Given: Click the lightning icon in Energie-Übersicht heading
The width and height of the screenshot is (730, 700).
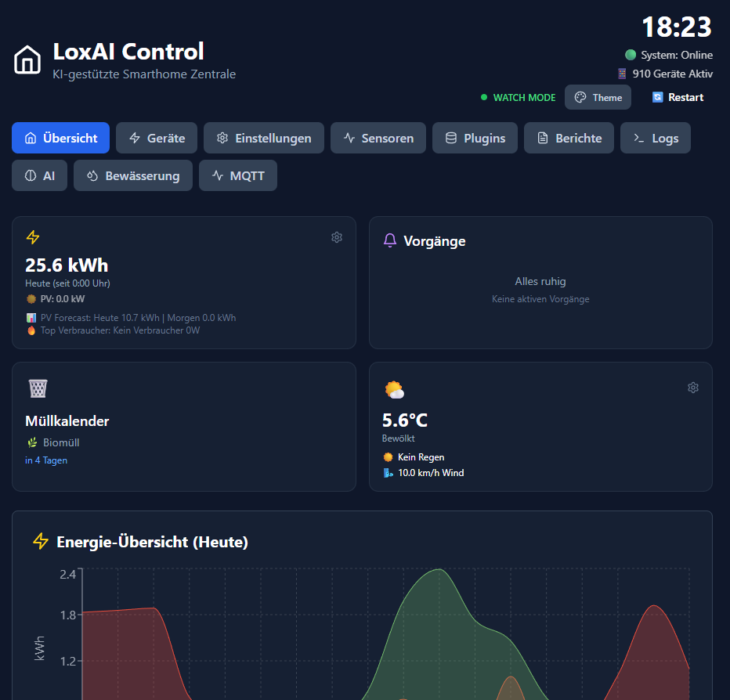Looking at the screenshot, I should (41, 541).
